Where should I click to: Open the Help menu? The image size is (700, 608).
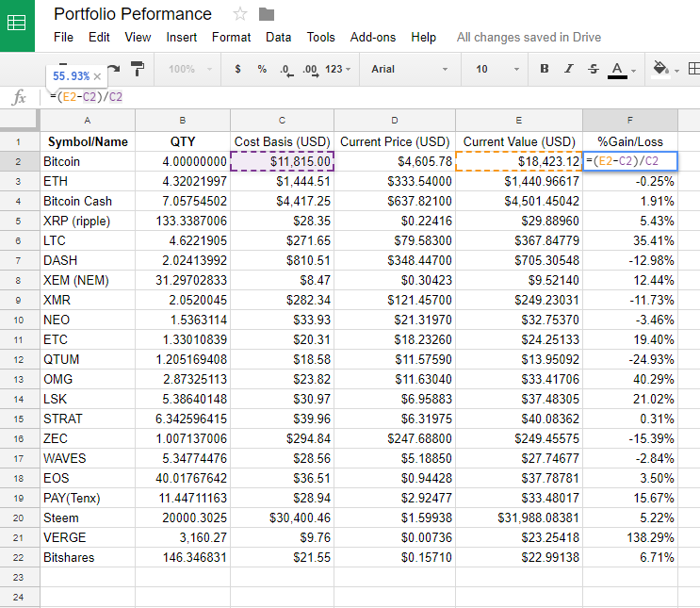(x=423, y=37)
